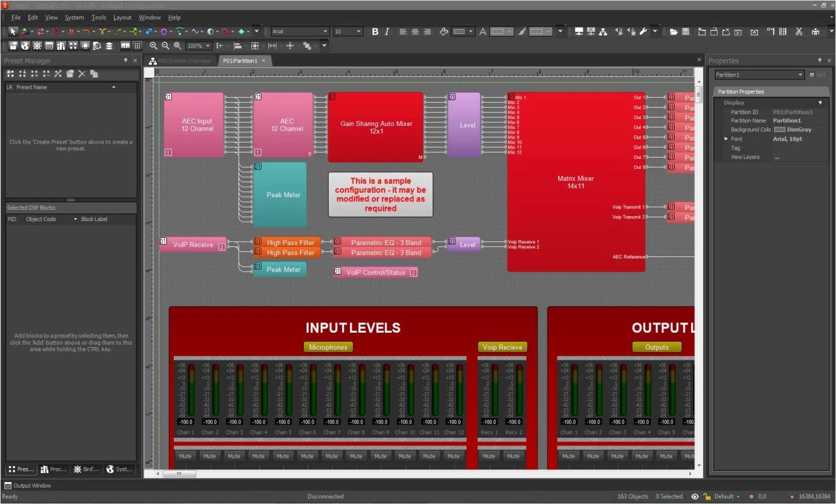
Task: Click the save disk icon
Action: click(687, 31)
